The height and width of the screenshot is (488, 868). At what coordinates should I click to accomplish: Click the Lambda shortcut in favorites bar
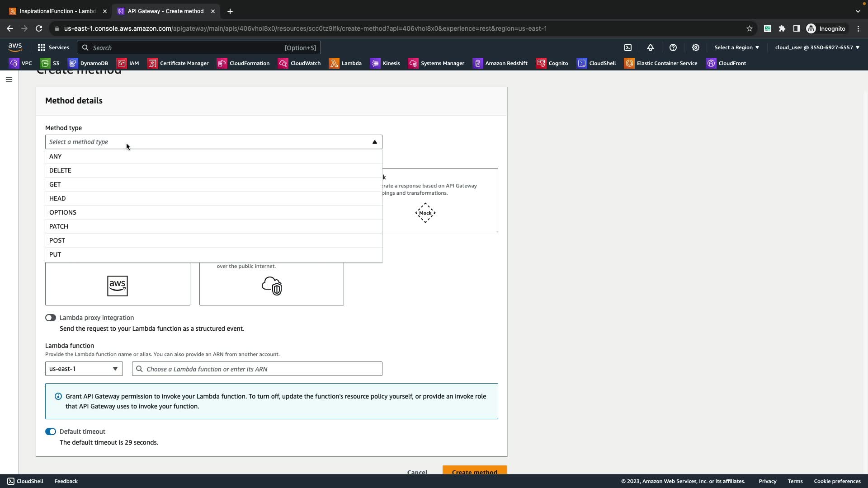tap(345, 63)
